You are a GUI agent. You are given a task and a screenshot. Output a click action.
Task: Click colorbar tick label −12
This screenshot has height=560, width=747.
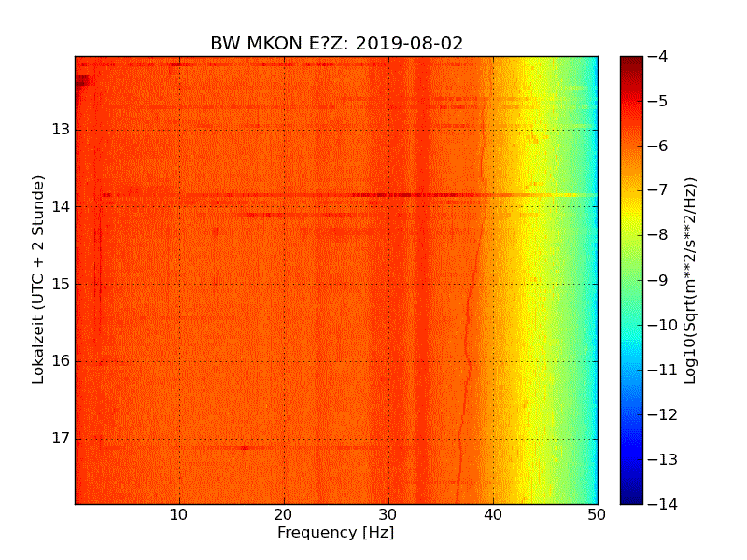[663, 414]
